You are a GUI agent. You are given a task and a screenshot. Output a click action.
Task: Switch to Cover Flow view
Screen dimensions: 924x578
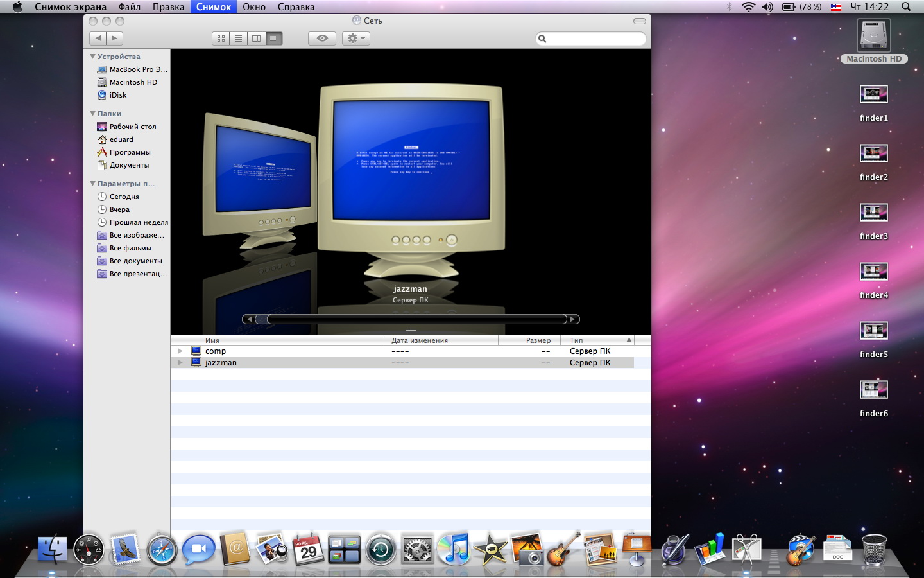274,39
